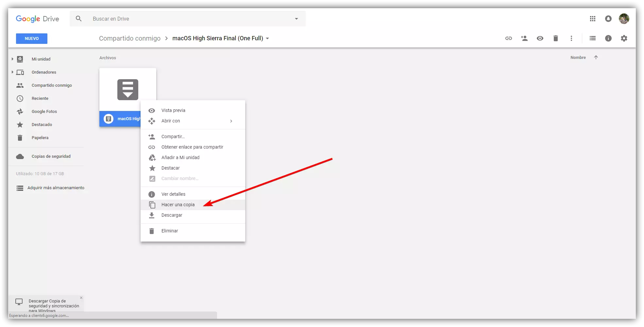The height and width of the screenshot is (327, 644).
Task: Select Abrir con in the context menu
Action: 193,121
